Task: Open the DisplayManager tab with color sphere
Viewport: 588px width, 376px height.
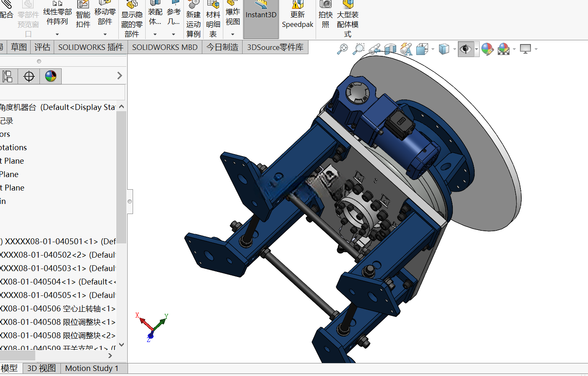Action: point(51,76)
